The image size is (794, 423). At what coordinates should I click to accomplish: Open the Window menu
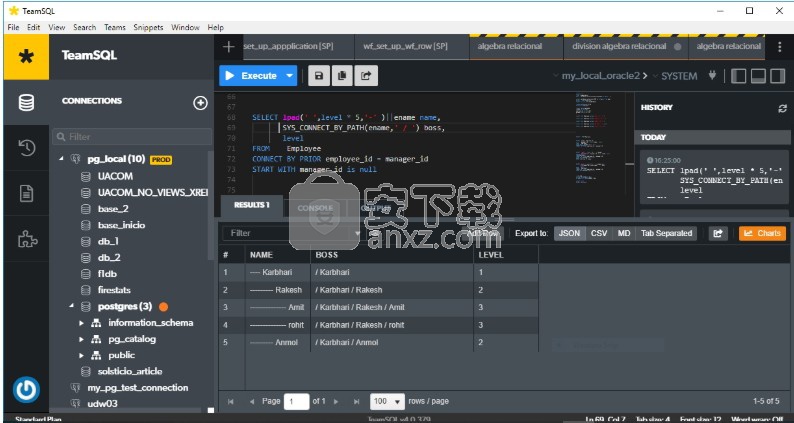pos(185,27)
